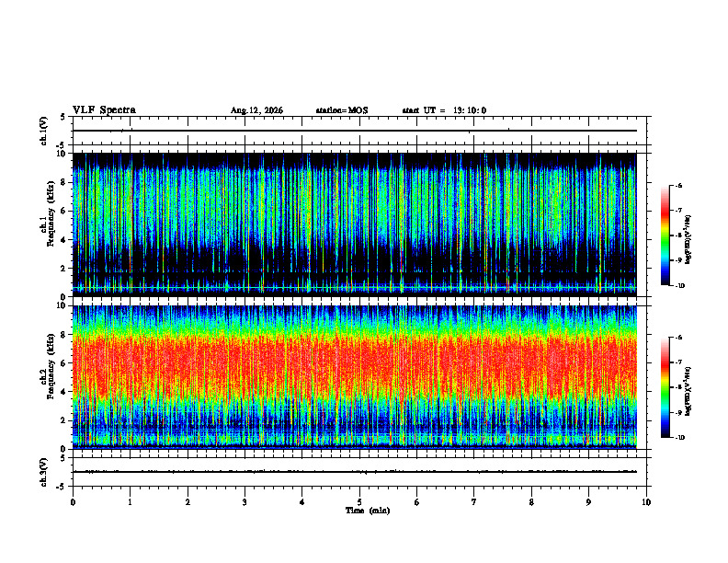728x563 pixels.
Task: Click the '-10' label on ch.2 colorbar
Action: tap(680, 438)
